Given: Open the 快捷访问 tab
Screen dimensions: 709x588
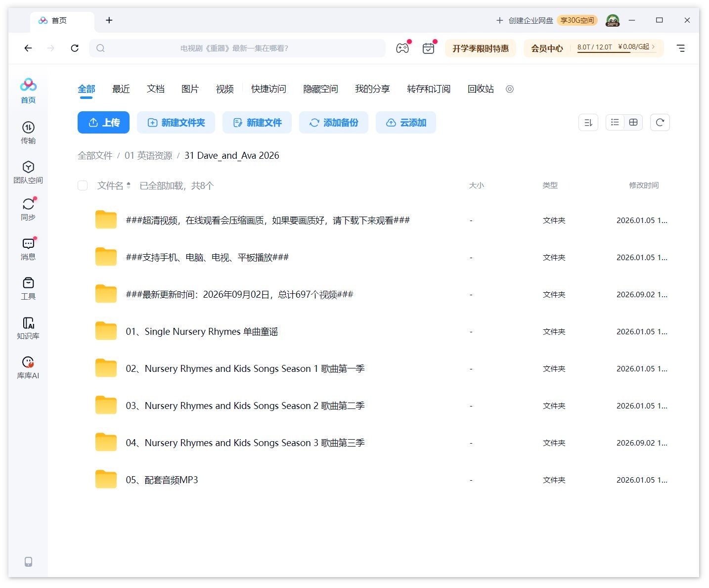Looking at the screenshot, I should pyautogui.click(x=268, y=89).
